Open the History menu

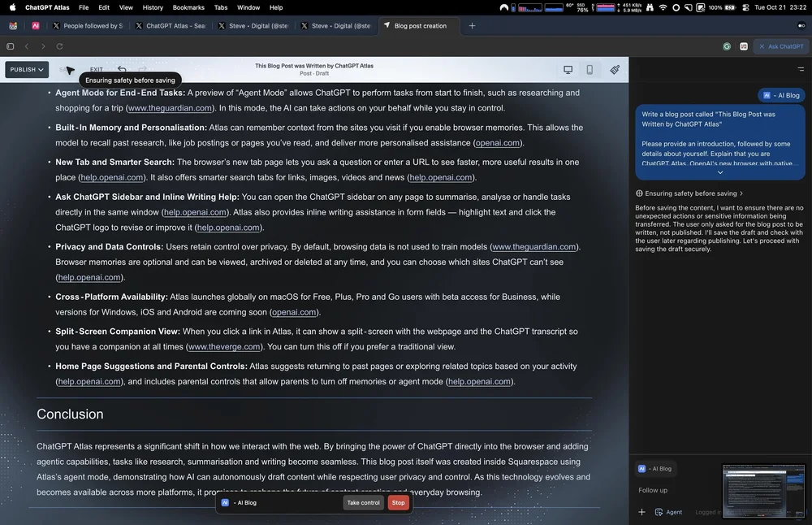pyautogui.click(x=153, y=7)
